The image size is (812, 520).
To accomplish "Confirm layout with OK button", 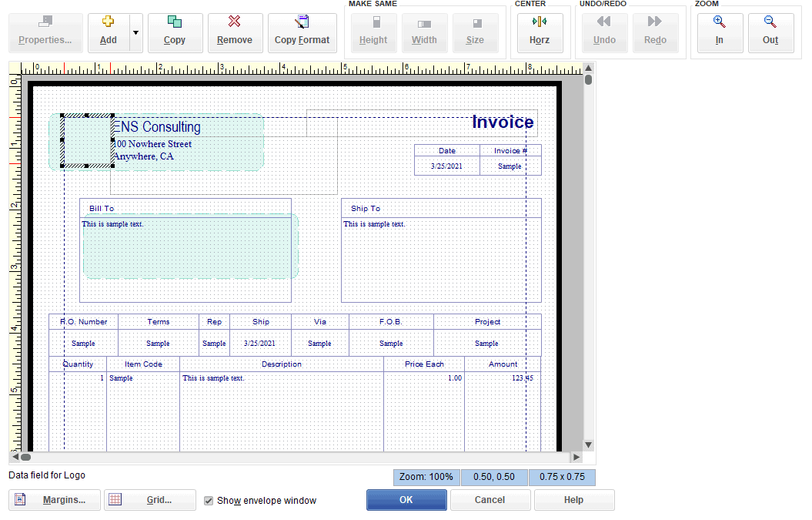I will tap(406, 500).
